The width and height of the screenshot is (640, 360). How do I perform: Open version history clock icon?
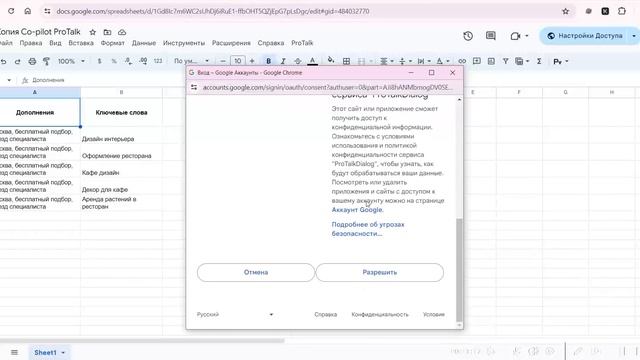coord(468,36)
